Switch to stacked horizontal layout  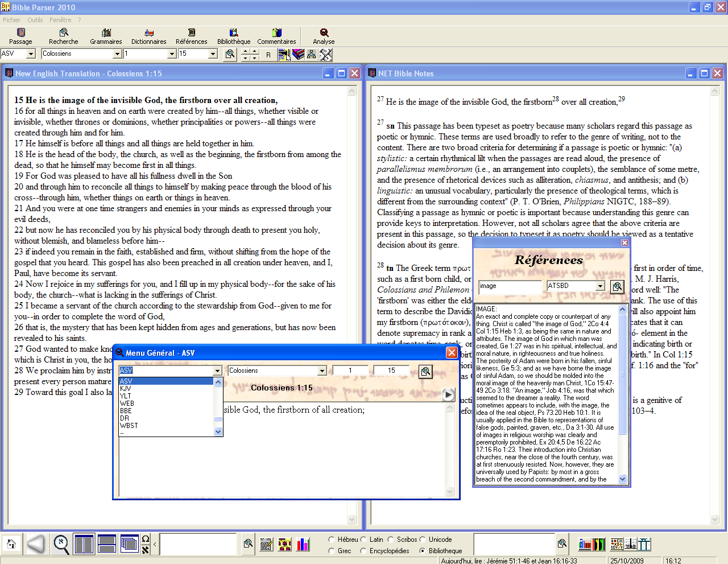point(107,544)
